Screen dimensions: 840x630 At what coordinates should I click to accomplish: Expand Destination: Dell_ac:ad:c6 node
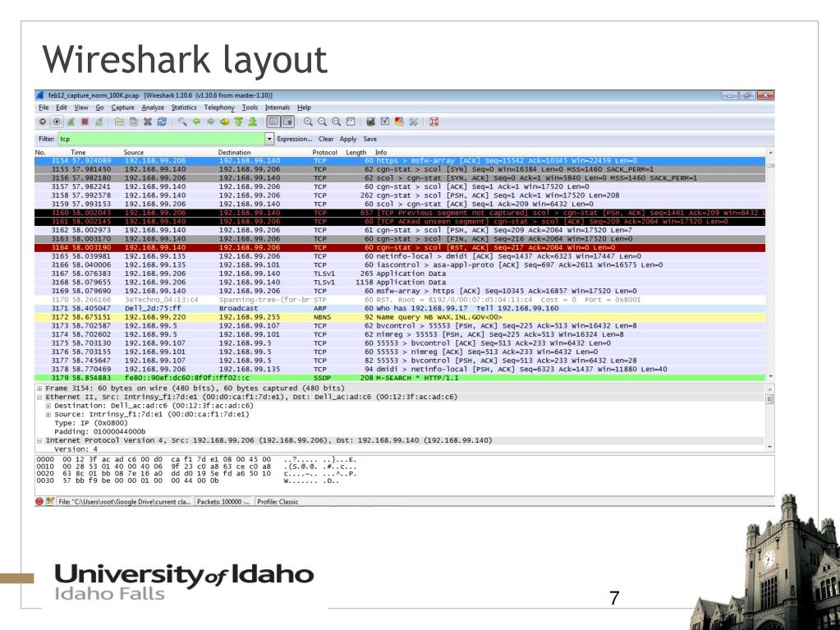[48, 406]
